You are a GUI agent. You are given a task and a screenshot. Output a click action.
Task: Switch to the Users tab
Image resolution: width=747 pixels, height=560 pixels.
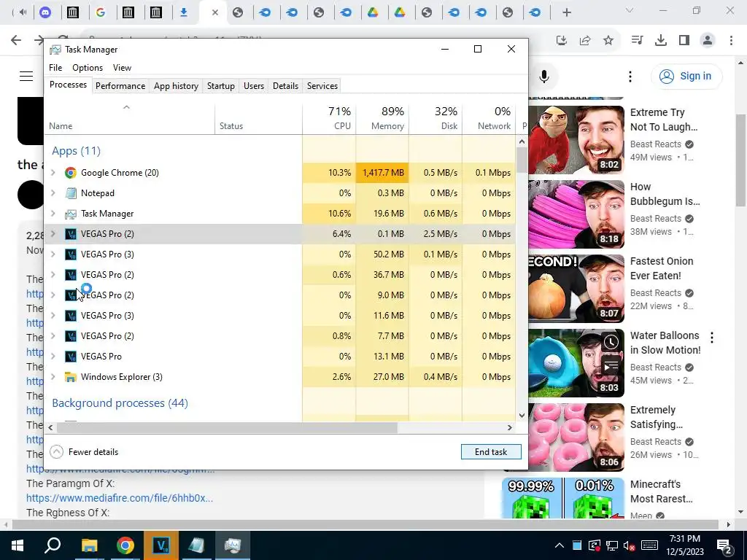coord(253,86)
